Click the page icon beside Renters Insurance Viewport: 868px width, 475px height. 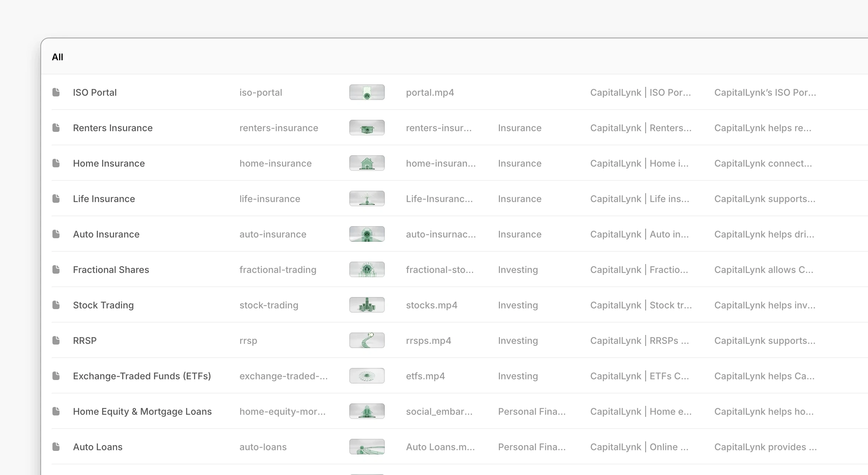point(56,128)
